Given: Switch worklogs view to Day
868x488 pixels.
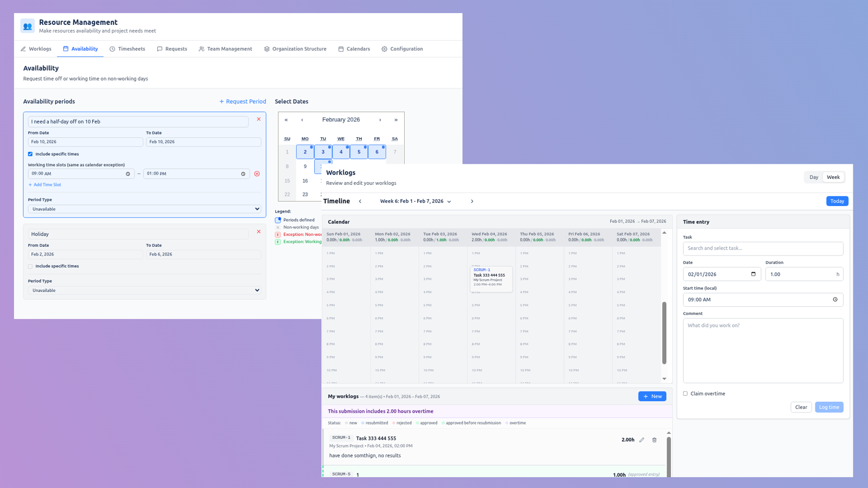Looking at the screenshot, I should tap(813, 177).
